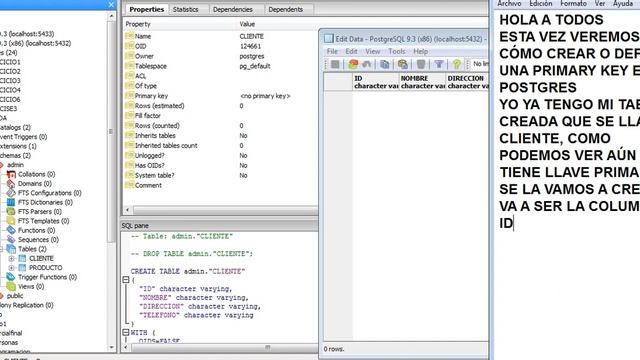The image size is (640, 360).
Task: Select the CLIENTE table in the tree
Action: coord(41,258)
